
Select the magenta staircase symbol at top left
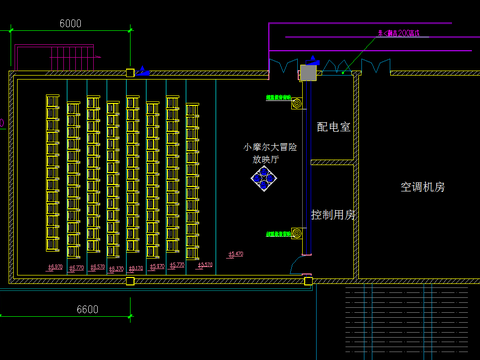click(55, 57)
